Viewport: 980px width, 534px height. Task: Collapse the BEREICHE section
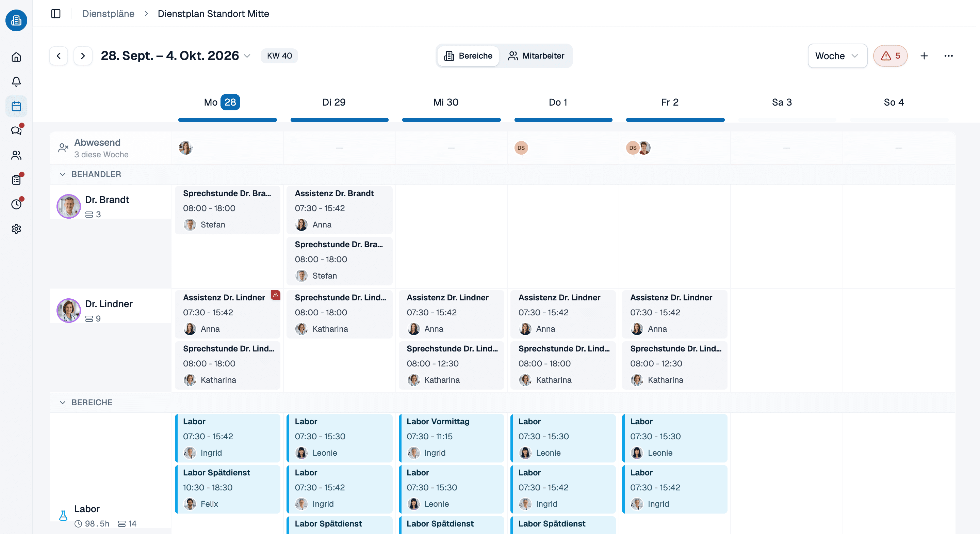[63, 403]
